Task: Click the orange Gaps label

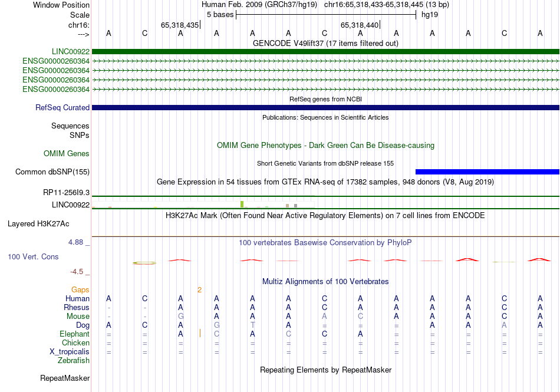Action: [80, 289]
